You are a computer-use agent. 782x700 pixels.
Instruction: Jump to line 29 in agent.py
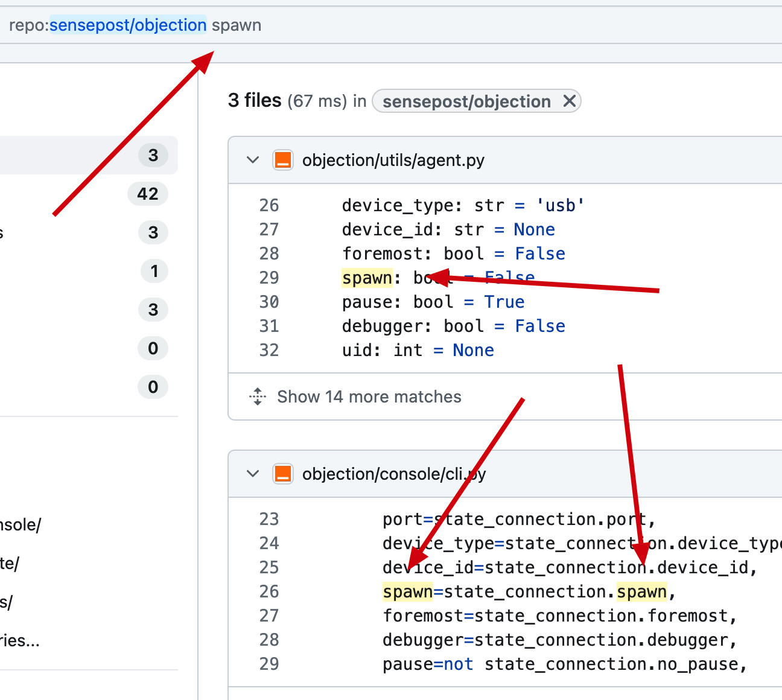click(269, 278)
